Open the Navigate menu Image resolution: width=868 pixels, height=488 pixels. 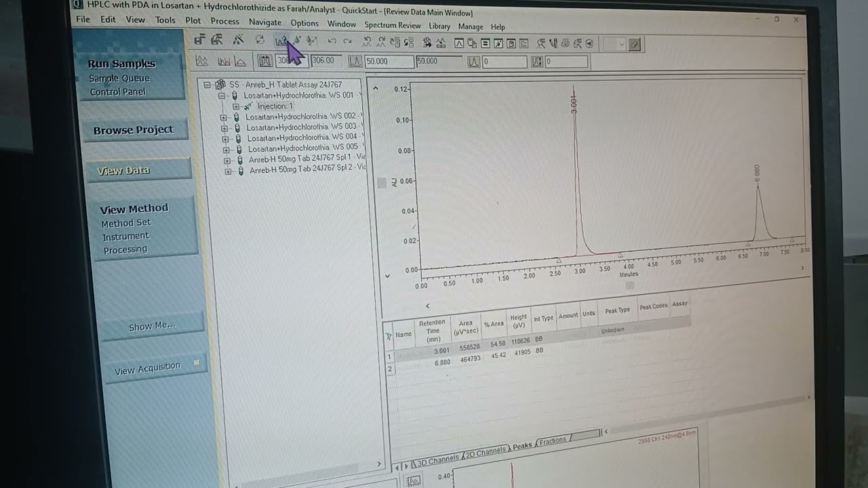pyautogui.click(x=264, y=22)
